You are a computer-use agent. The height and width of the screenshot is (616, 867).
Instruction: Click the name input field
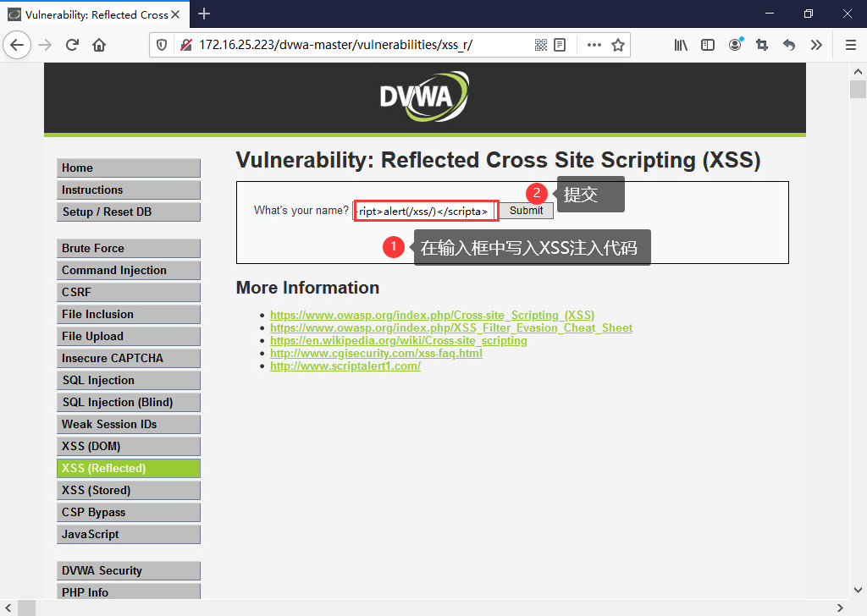pos(426,211)
